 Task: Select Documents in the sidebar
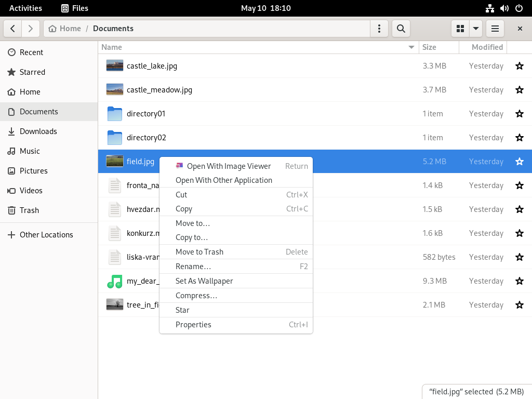click(49, 112)
